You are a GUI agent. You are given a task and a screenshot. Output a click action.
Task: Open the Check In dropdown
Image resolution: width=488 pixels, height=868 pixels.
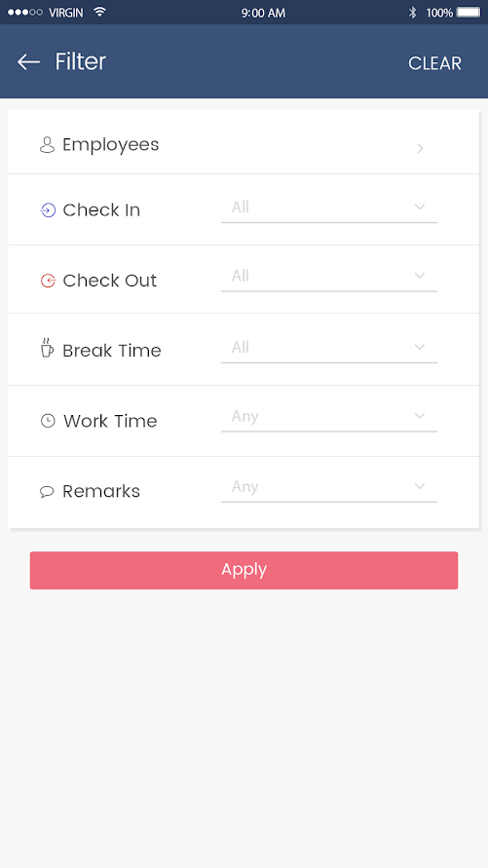328,208
